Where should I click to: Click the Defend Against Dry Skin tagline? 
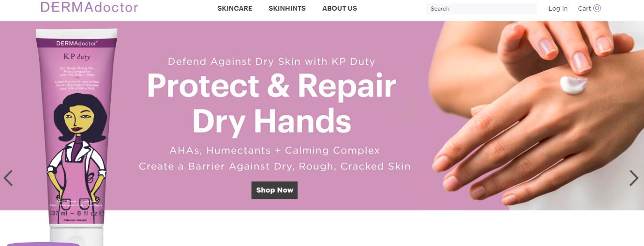coord(271,61)
